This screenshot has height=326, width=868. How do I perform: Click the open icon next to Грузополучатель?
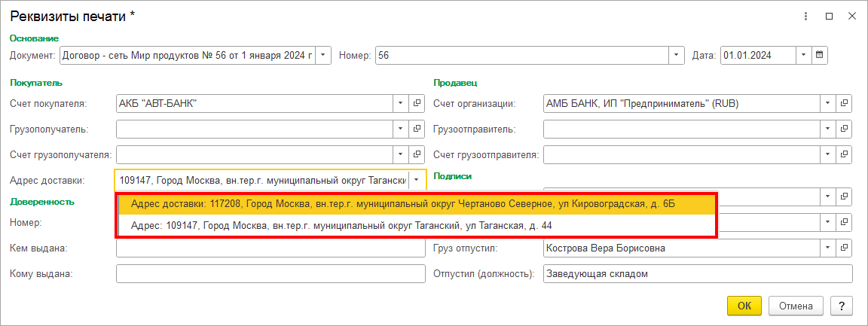418,129
